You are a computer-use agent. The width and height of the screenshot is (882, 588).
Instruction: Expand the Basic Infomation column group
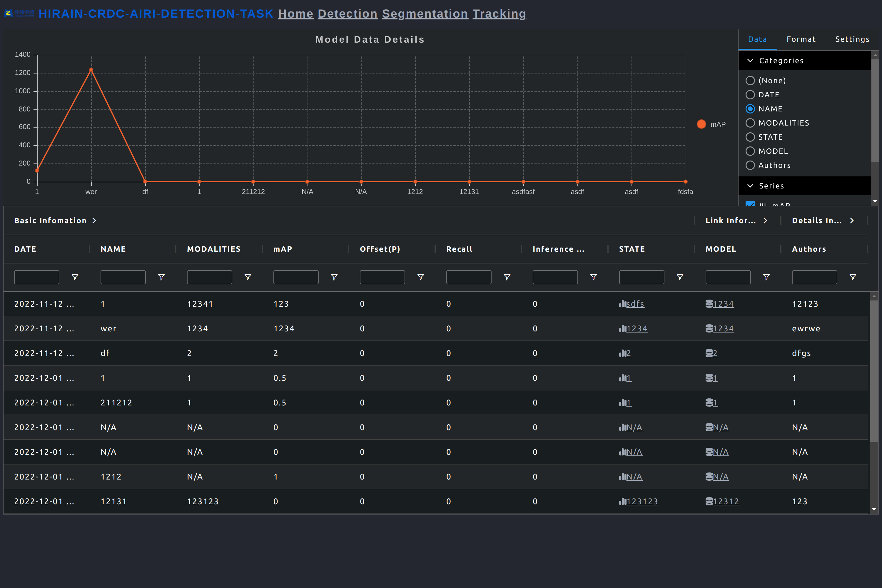94,220
